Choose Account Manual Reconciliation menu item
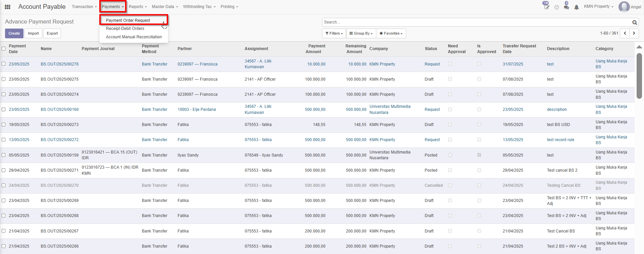 coord(133,37)
